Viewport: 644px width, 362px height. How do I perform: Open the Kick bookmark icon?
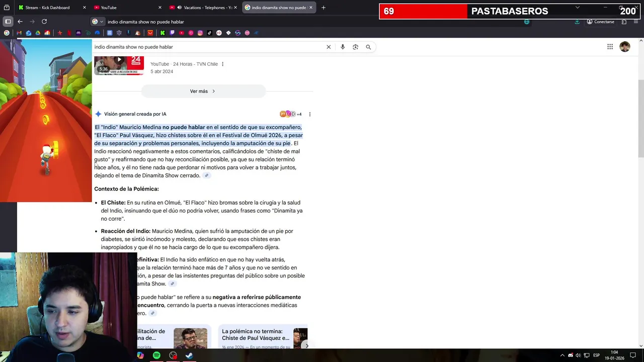(x=163, y=33)
